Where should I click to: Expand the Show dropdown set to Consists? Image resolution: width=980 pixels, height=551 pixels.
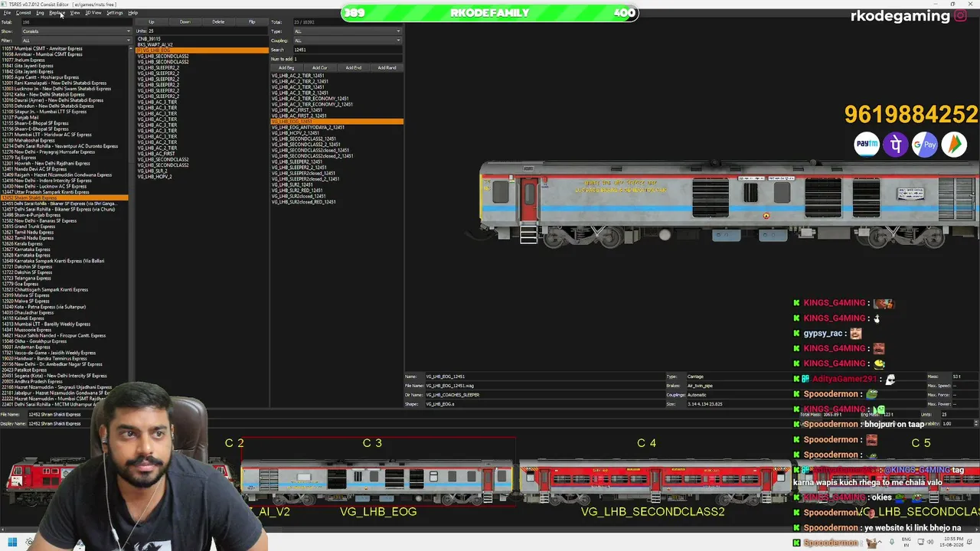point(76,31)
